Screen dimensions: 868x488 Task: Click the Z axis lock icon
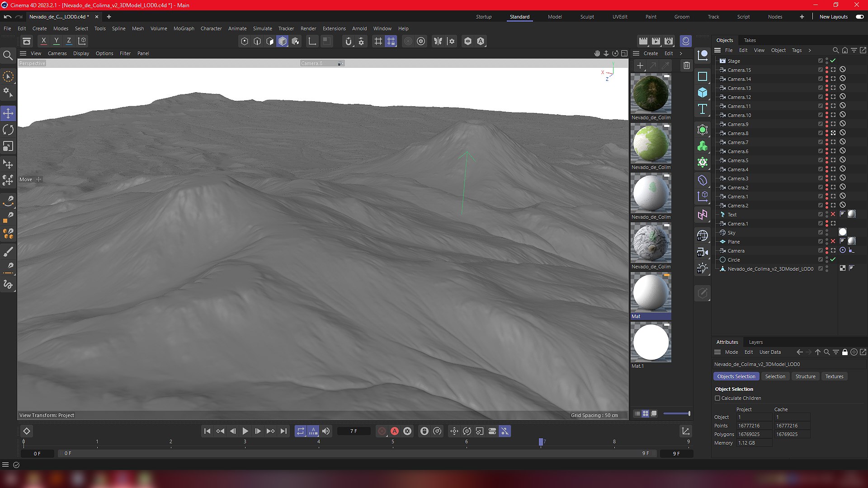click(x=69, y=41)
